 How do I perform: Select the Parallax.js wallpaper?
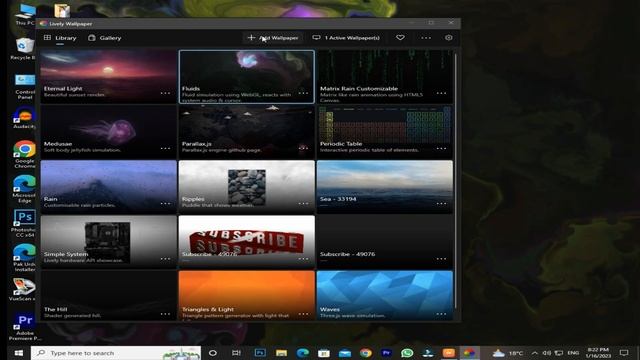(x=247, y=132)
